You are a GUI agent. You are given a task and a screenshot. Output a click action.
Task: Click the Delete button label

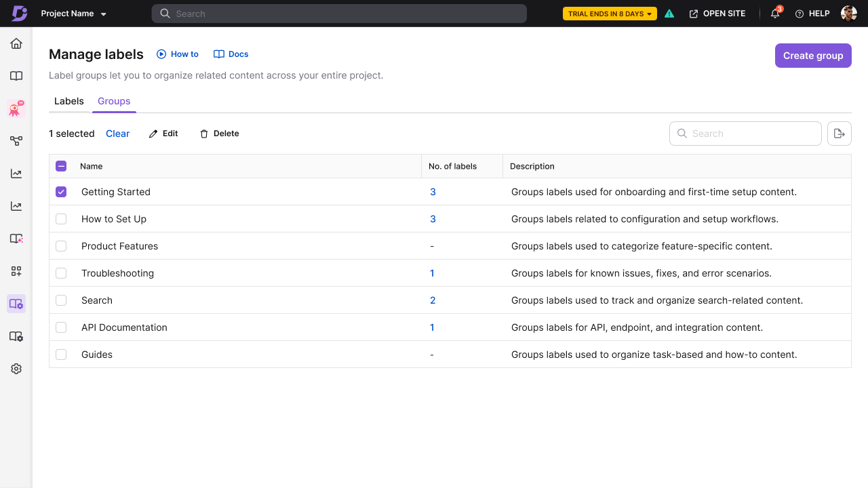click(226, 134)
